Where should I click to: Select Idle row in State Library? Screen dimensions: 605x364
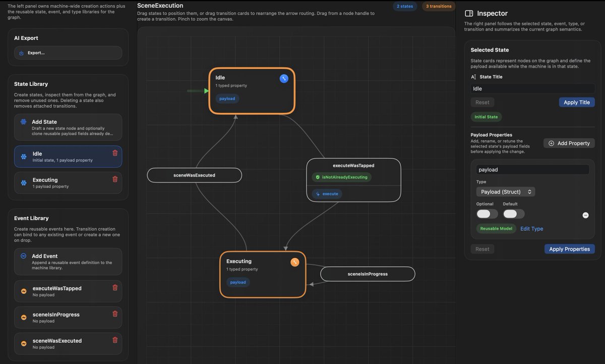68,157
